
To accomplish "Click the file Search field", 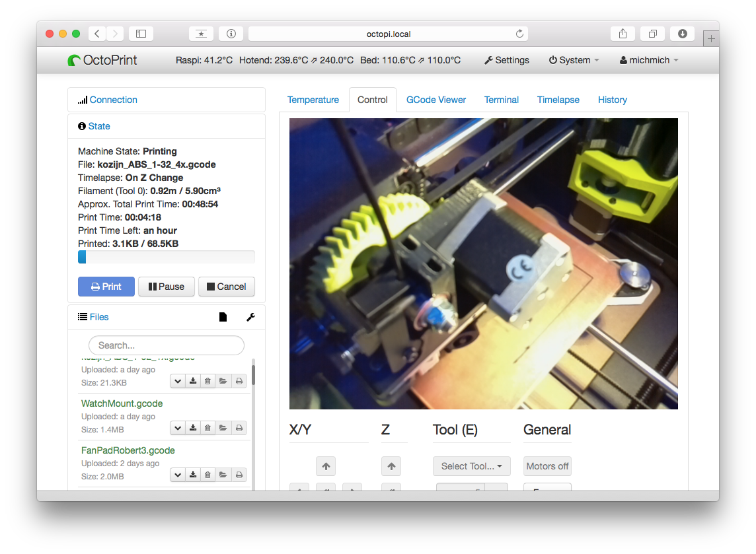I will pyautogui.click(x=167, y=345).
